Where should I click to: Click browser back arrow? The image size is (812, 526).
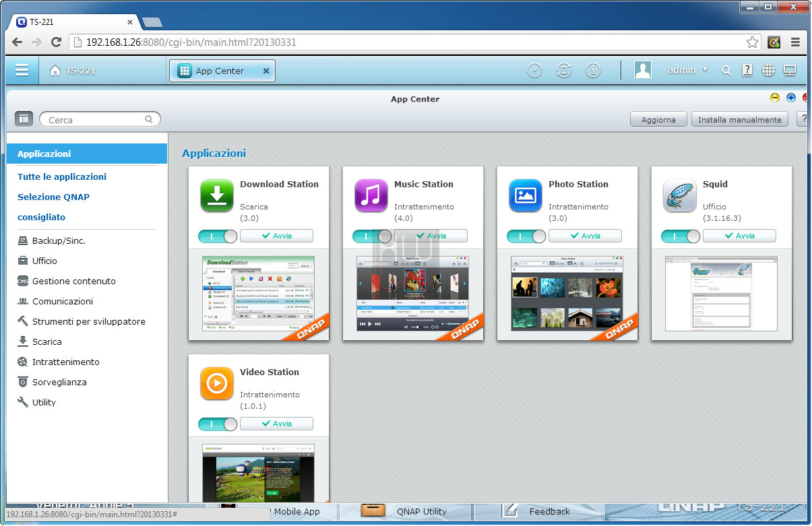pos(17,42)
